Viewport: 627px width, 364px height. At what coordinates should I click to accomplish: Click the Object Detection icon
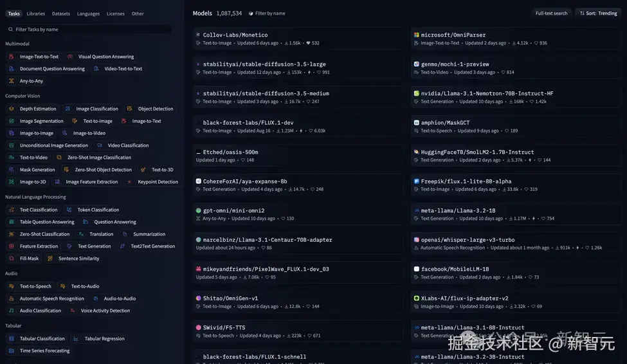129,109
